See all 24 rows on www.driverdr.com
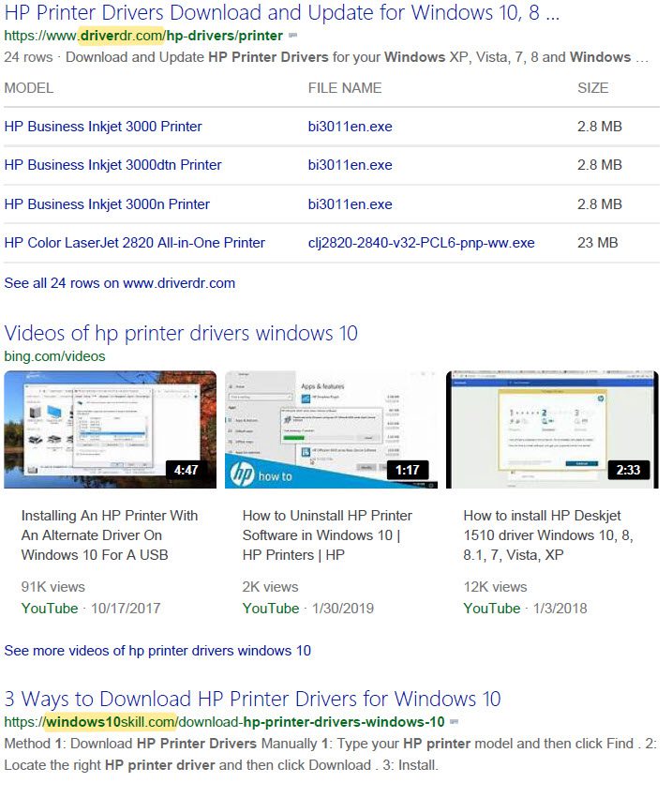 click(x=120, y=283)
